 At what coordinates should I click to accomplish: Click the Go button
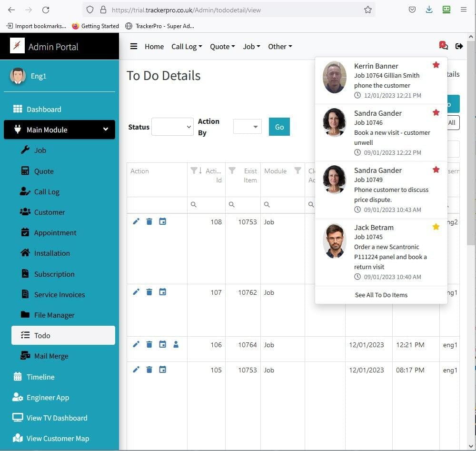(279, 127)
